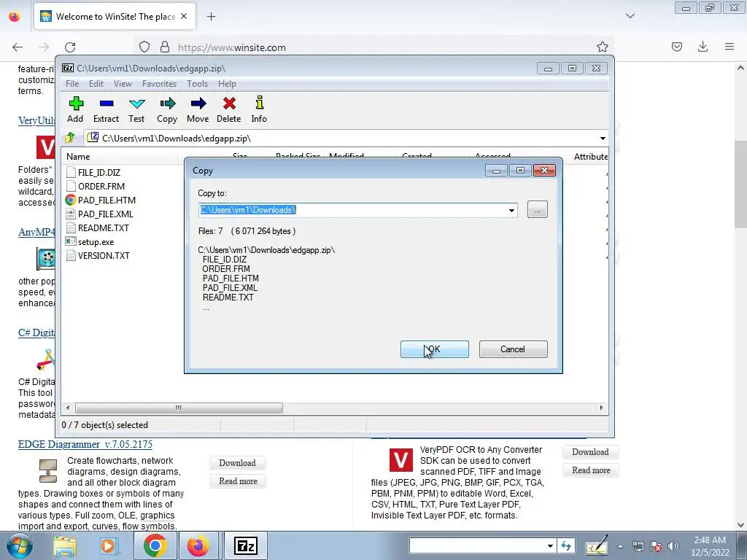Click the tracking protection shield icon
Image resolution: width=747 pixels, height=560 pixels.
[x=144, y=47]
